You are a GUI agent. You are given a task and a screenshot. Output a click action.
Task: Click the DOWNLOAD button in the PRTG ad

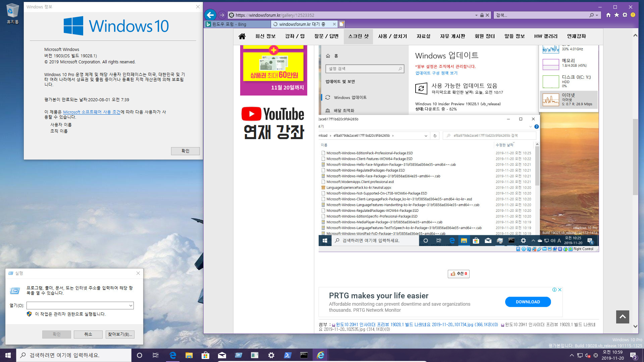click(528, 302)
